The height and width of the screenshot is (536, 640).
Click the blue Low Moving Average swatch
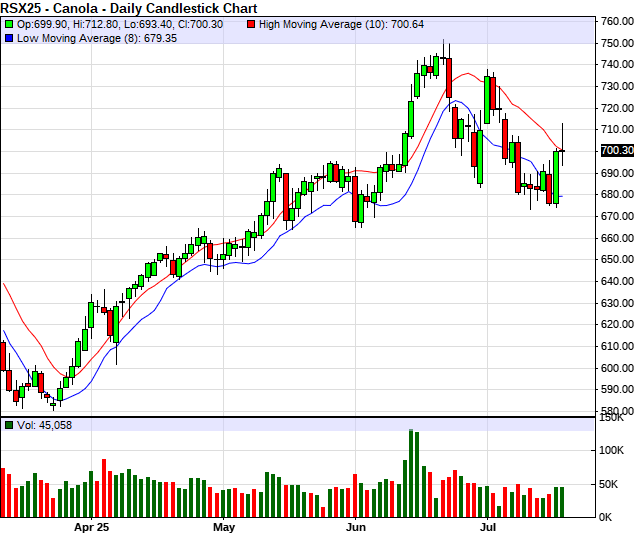tap(9, 37)
